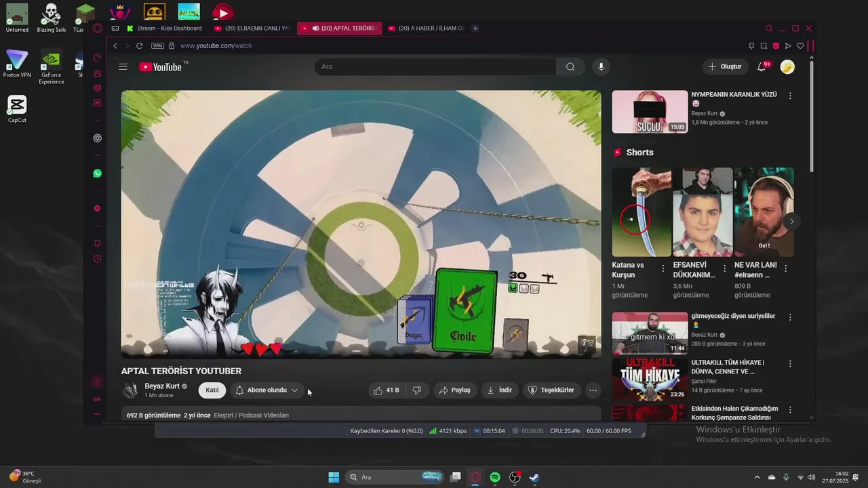Click Paylaş share button
This screenshot has width=868, height=488.
pos(454,390)
